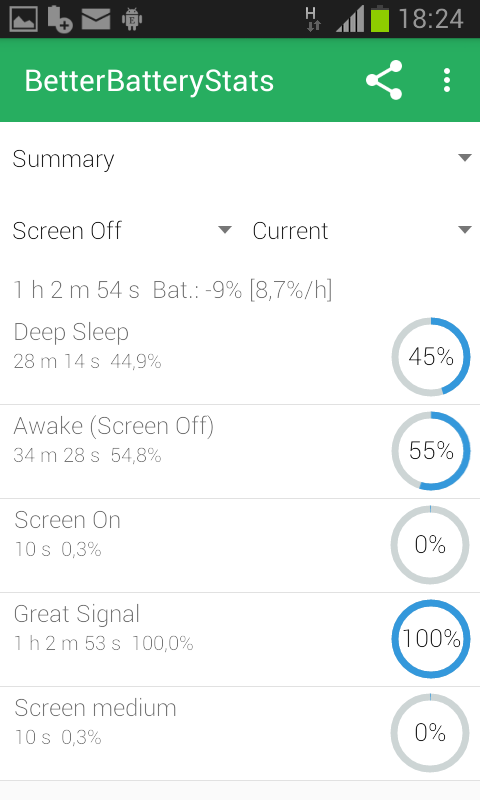
Task: Select the Screen medium row
Action: click(x=240, y=733)
